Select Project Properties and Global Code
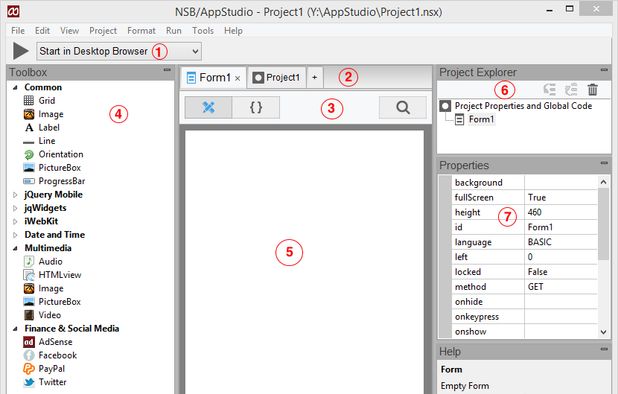Screen dimensions: 618x394 pyautogui.click(x=523, y=106)
